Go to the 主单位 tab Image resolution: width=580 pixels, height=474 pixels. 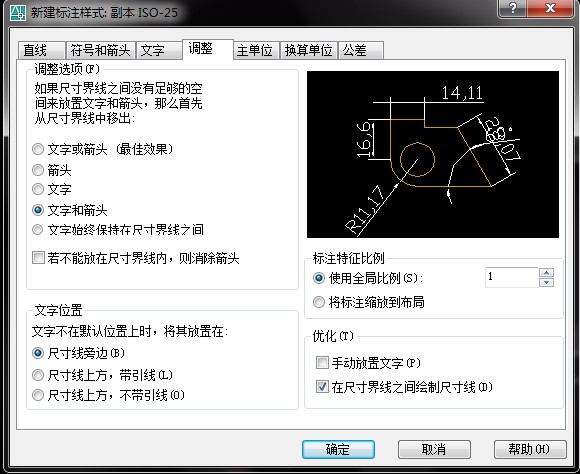pos(255,50)
